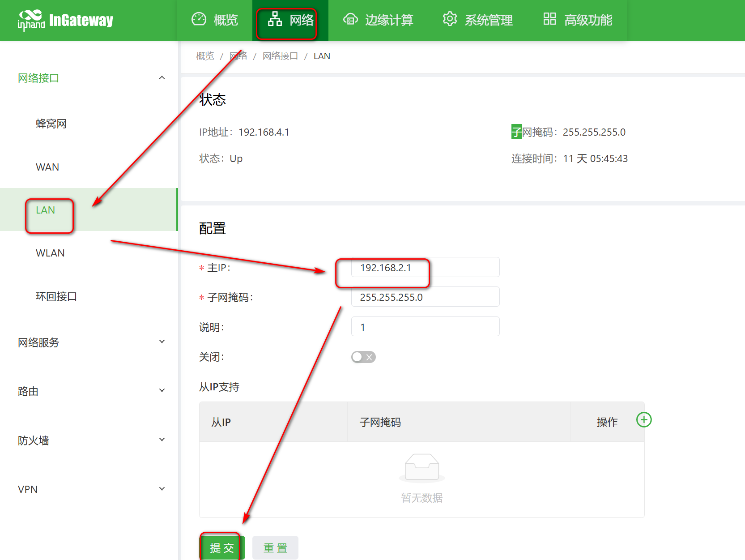Click the status subnet mask 255.255.255.0 value
Image resolution: width=745 pixels, height=560 pixels.
[594, 132]
